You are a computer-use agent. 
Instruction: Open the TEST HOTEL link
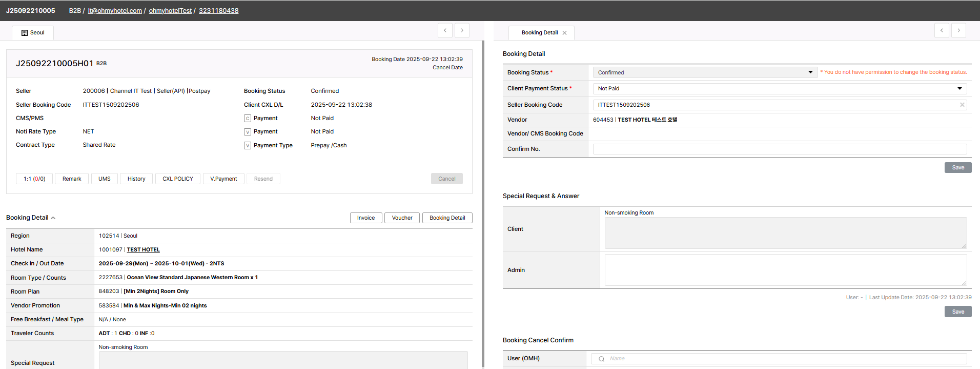tap(143, 250)
